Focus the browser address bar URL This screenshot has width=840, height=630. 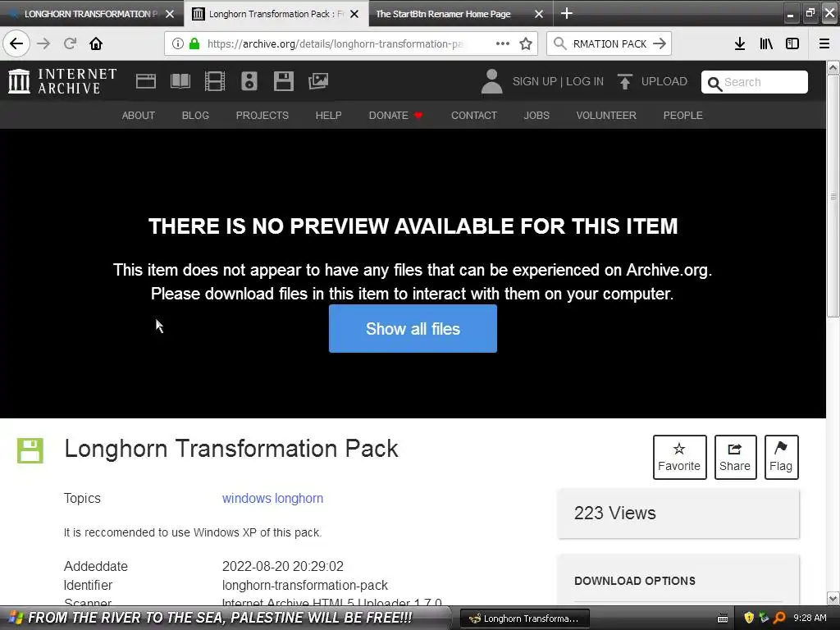point(336,43)
